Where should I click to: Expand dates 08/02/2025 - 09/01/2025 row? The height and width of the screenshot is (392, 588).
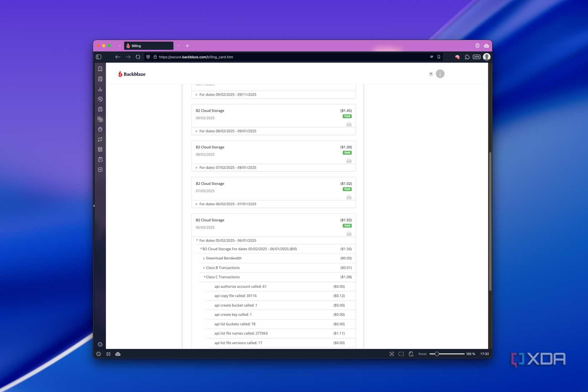(274, 131)
